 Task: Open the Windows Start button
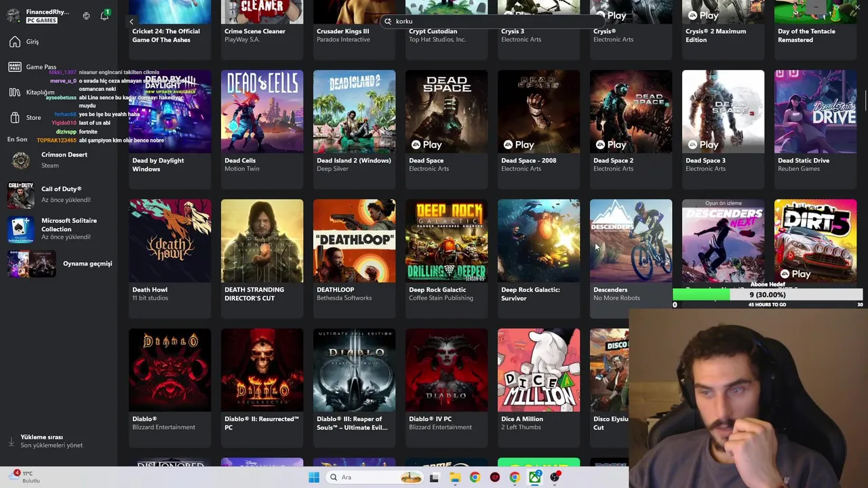pos(313,477)
